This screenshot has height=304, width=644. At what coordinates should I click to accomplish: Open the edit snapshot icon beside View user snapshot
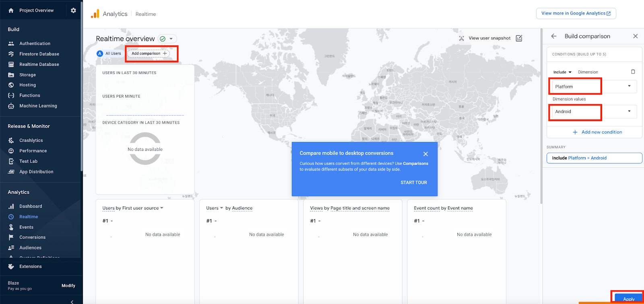pos(519,38)
